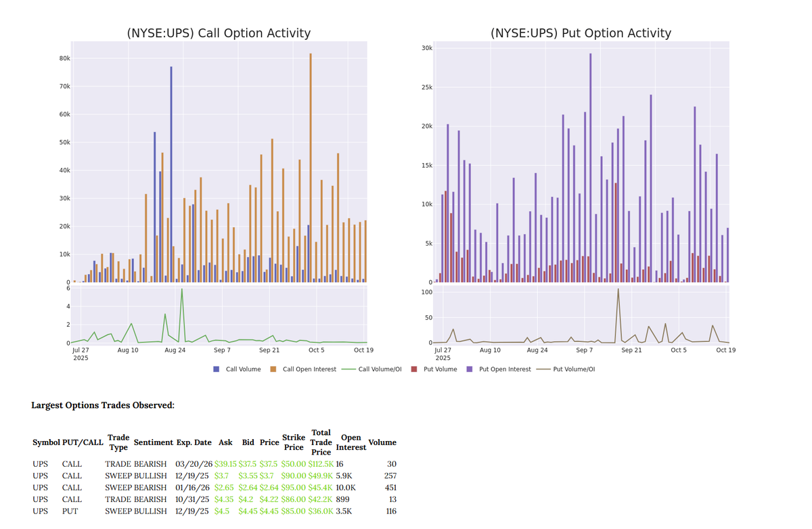Click the Trade Type column header
Screen dimensions: 812x529
pyautogui.click(x=119, y=442)
